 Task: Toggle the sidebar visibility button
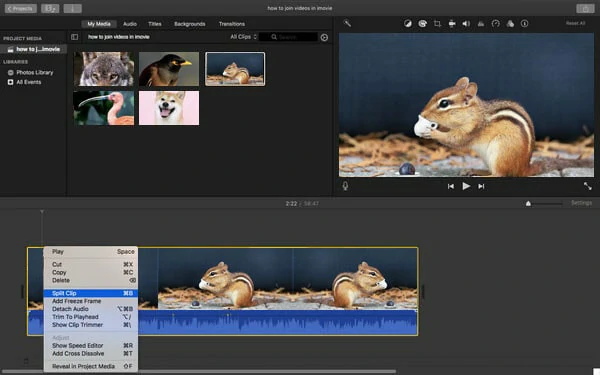(75, 37)
